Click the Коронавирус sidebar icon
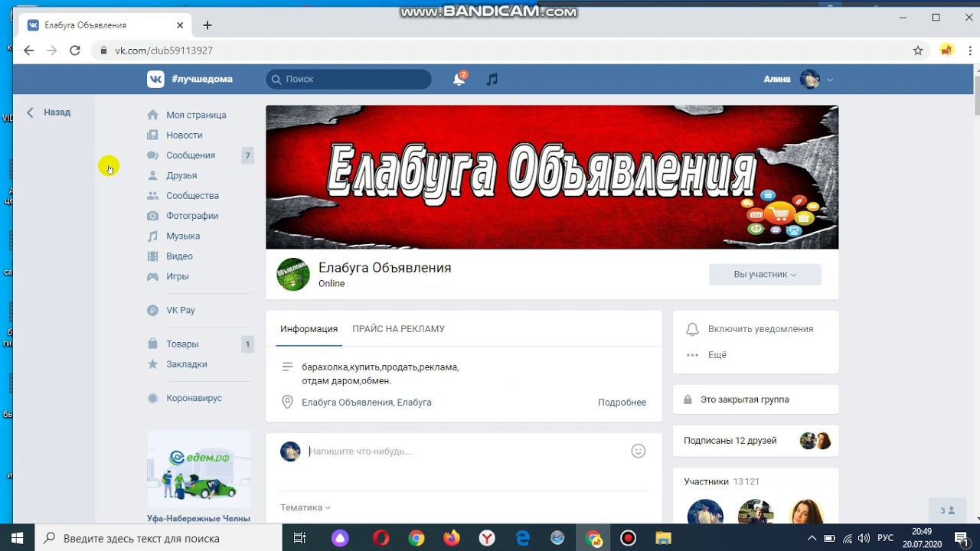Image resolution: width=980 pixels, height=551 pixels. click(152, 398)
